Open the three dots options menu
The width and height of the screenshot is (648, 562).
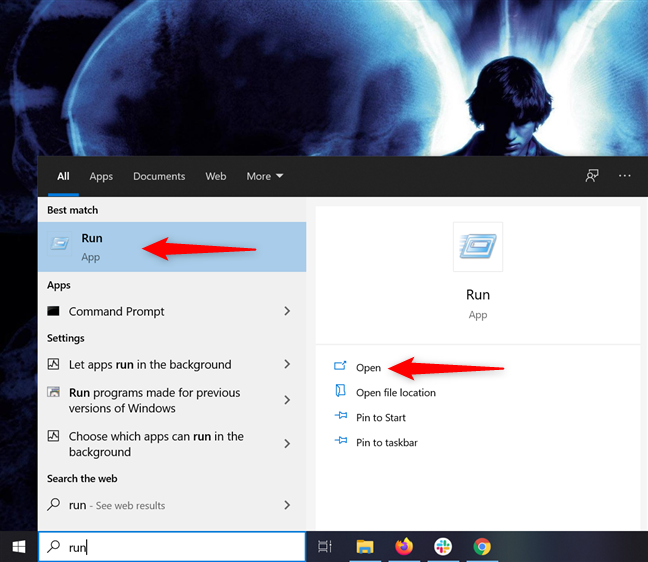coord(624,176)
